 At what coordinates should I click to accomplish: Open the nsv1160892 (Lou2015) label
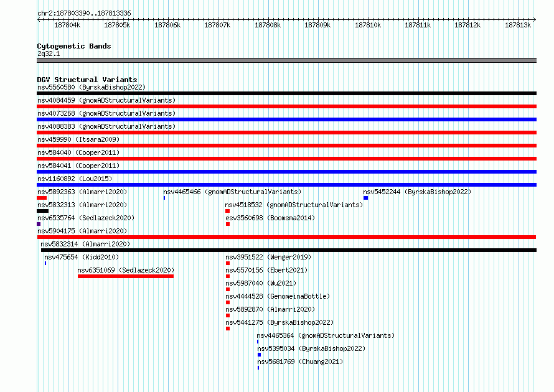click(75, 179)
